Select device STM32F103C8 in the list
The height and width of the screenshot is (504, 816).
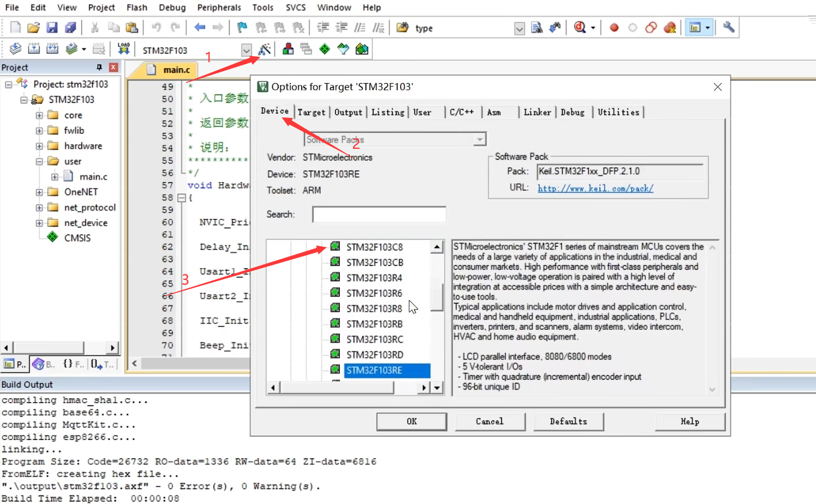click(375, 246)
